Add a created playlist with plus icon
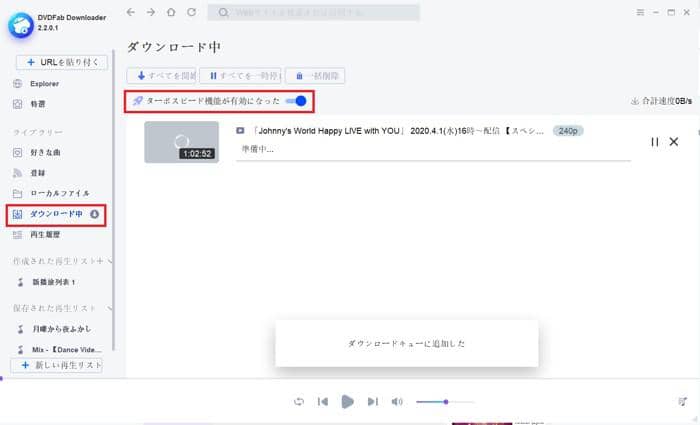Viewport: 700px width, 425px height. pyautogui.click(x=100, y=261)
